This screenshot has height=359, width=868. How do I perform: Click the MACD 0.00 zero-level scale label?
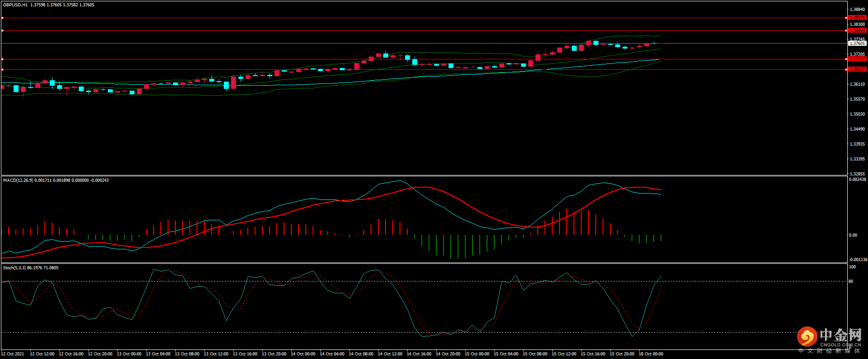(853, 235)
